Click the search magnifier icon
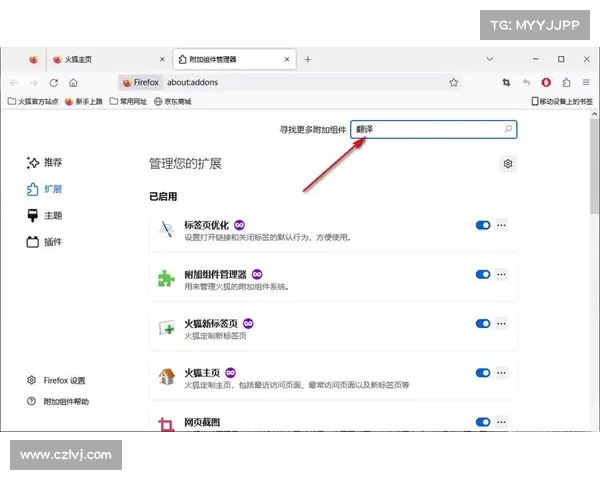The image size is (600, 480). click(508, 129)
